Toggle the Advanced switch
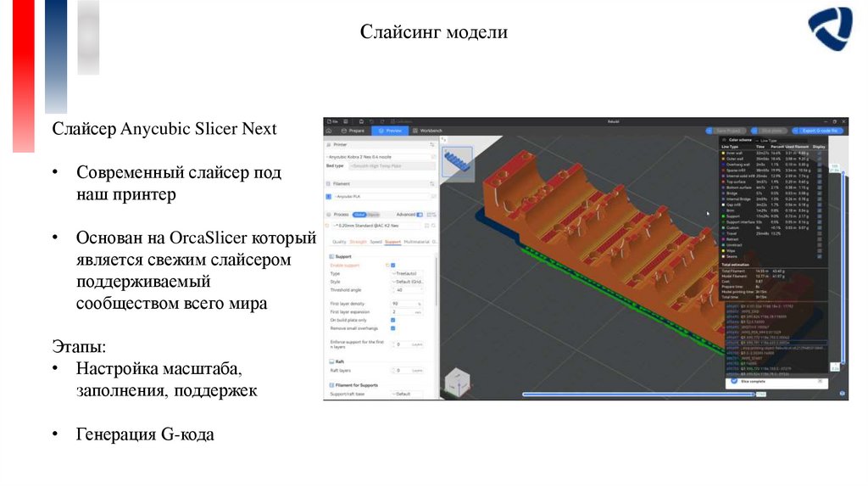Viewport: 868px width, 487px height. [x=420, y=215]
